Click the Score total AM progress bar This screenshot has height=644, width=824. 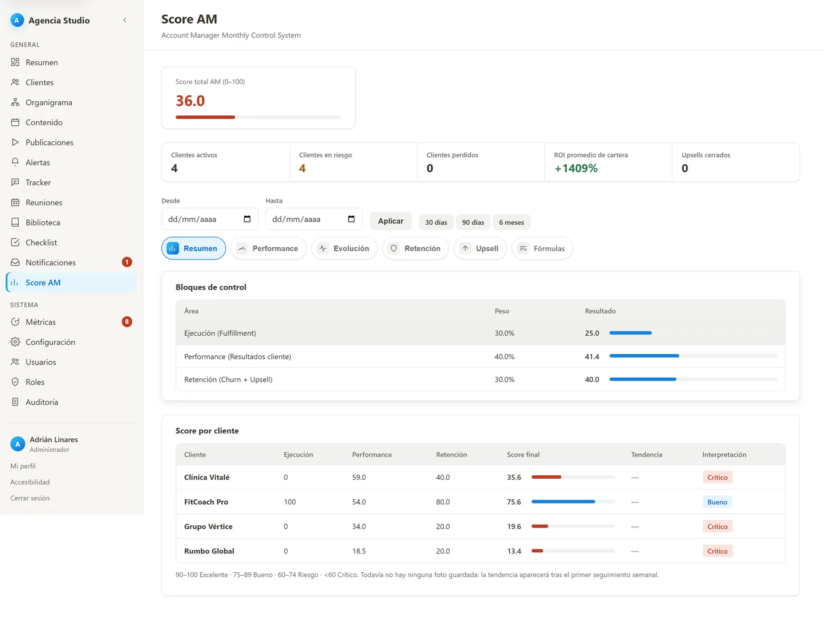pos(258,117)
